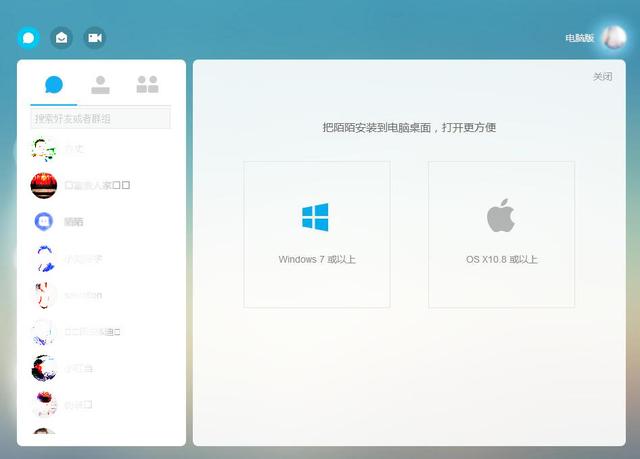
Task: Focus the 搜索好友或者群组 search field
Action: pyautogui.click(x=100, y=119)
